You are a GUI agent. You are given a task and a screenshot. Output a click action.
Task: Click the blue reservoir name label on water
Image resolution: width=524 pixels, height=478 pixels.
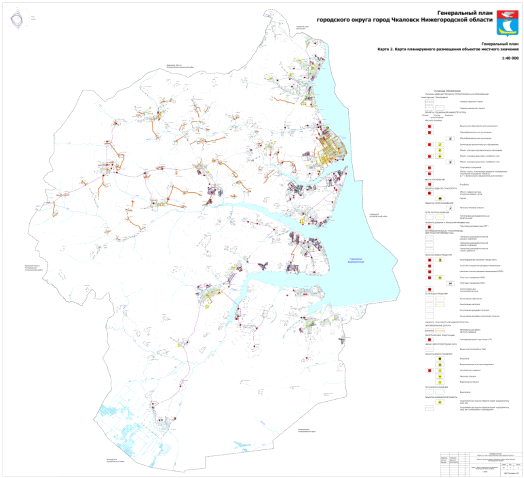[356, 261]
